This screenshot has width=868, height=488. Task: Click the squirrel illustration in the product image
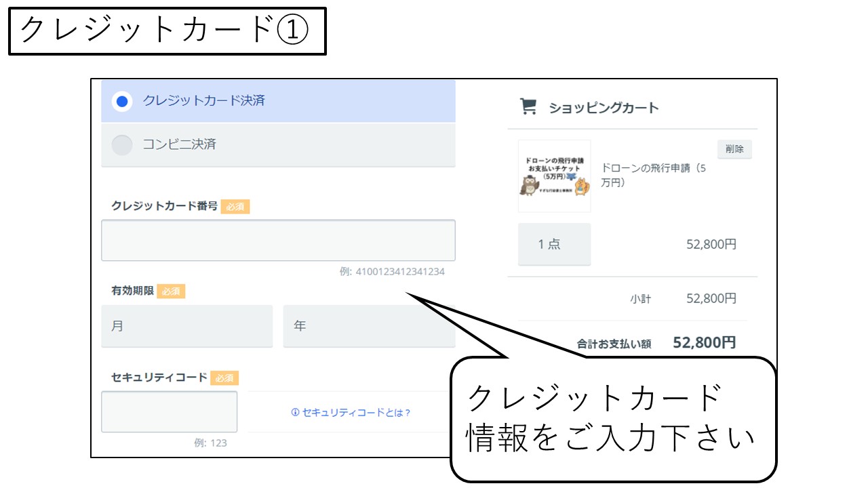coord(580,186)
